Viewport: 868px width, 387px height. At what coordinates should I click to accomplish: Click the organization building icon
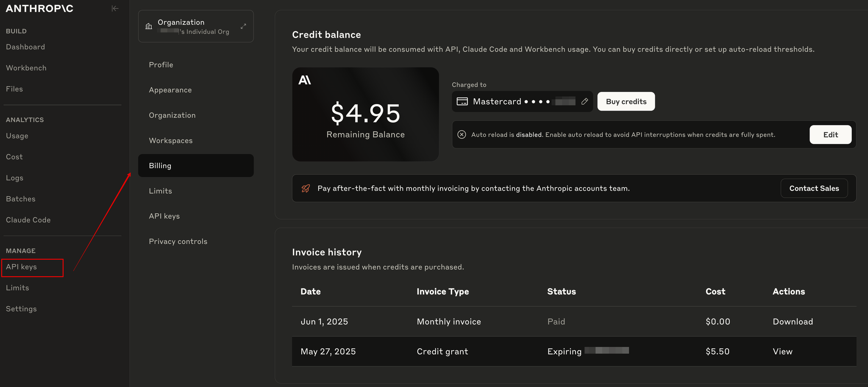149,26
